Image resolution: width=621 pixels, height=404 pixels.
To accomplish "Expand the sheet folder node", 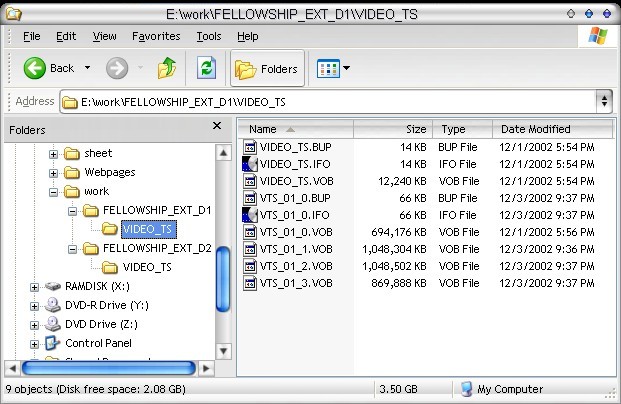I will coord(53,154).
